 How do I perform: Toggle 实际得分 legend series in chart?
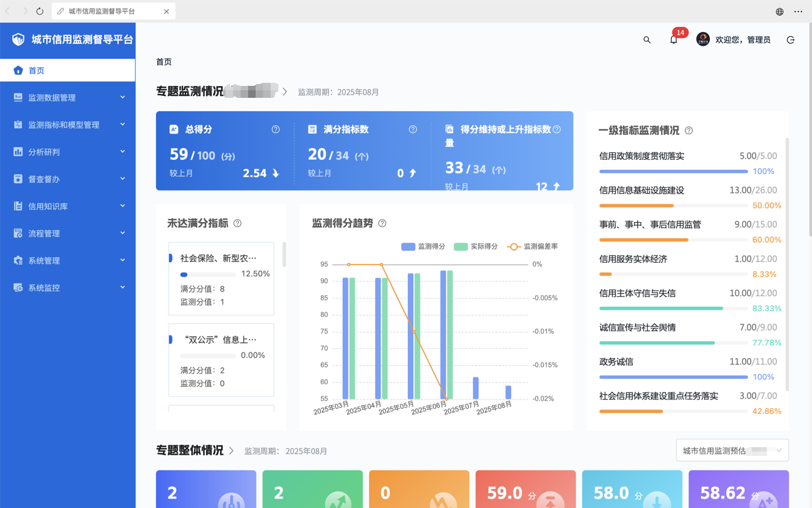pyautogui.click(x=476, y=246)
